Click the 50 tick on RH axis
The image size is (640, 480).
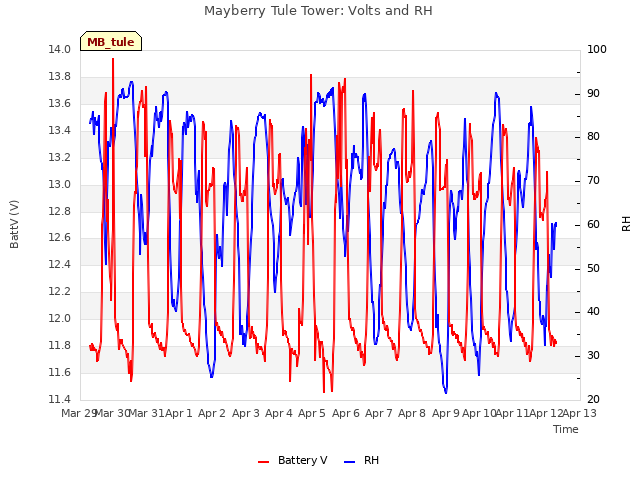coord(593,269)
